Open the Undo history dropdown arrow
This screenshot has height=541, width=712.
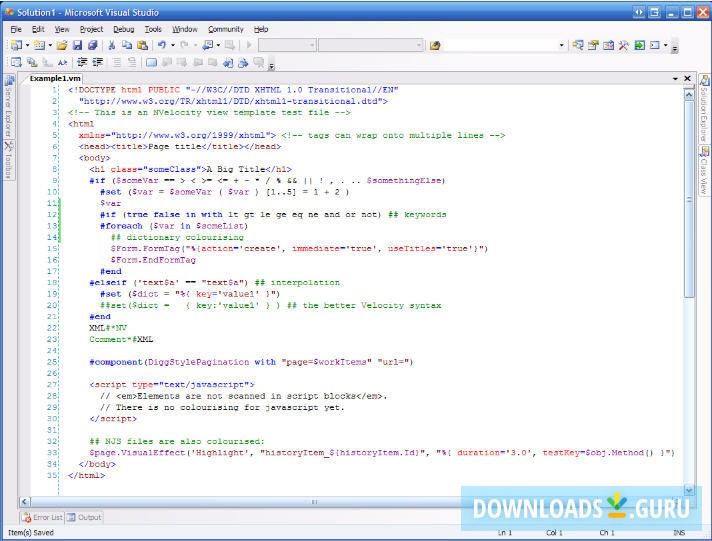pyautogui.click(x=173, y=45)
